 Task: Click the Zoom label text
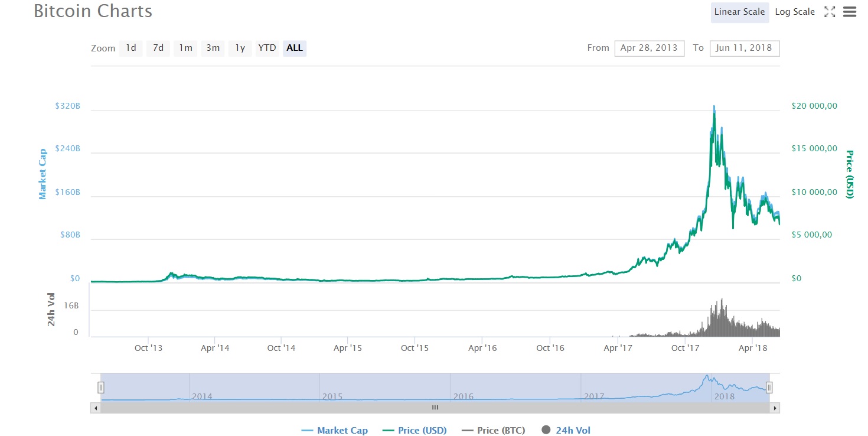(x=103, y=48)
